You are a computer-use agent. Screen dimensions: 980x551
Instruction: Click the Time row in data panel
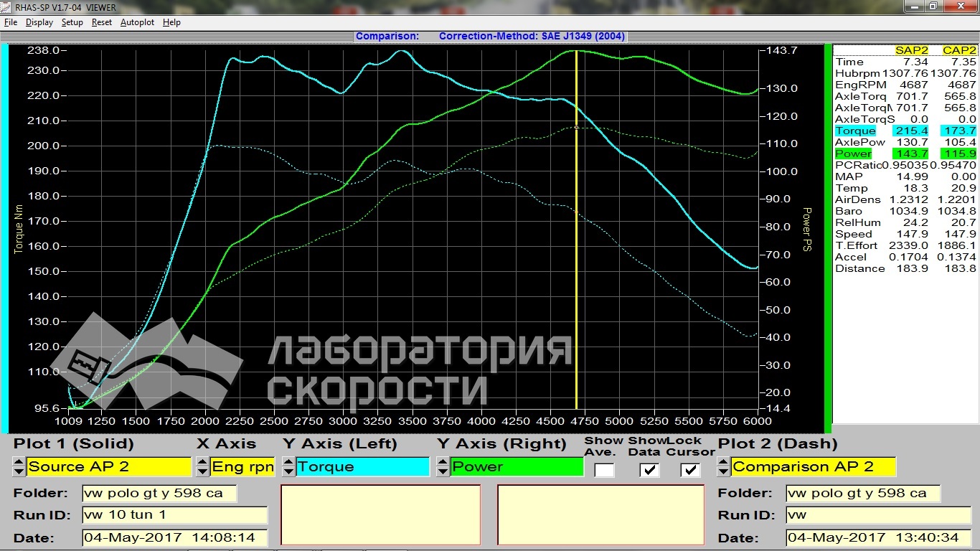point(905,62)
